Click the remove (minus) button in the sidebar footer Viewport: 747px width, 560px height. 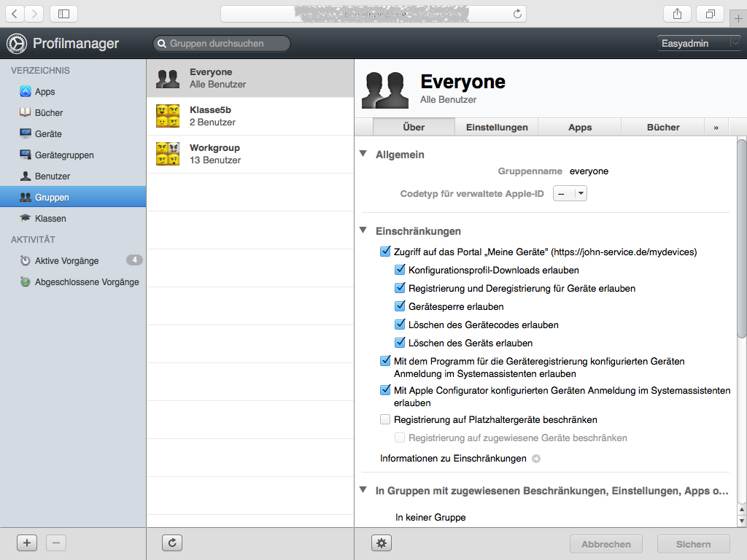pos(56,542)
